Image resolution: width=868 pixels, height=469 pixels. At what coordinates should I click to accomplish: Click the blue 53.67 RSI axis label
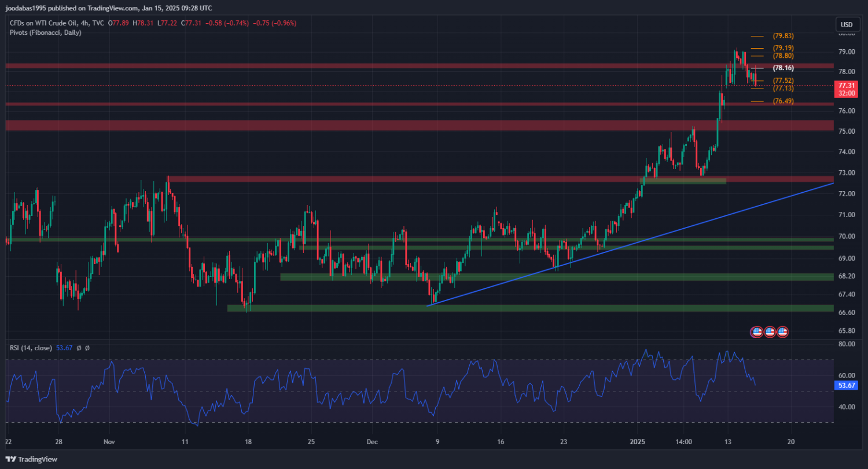(x=847, y=385)
